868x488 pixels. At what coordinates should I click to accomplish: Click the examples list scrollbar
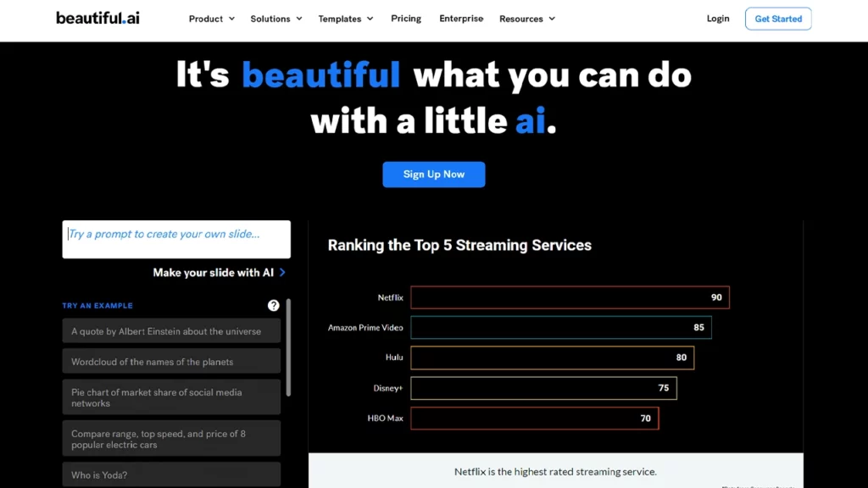point(288,347)
